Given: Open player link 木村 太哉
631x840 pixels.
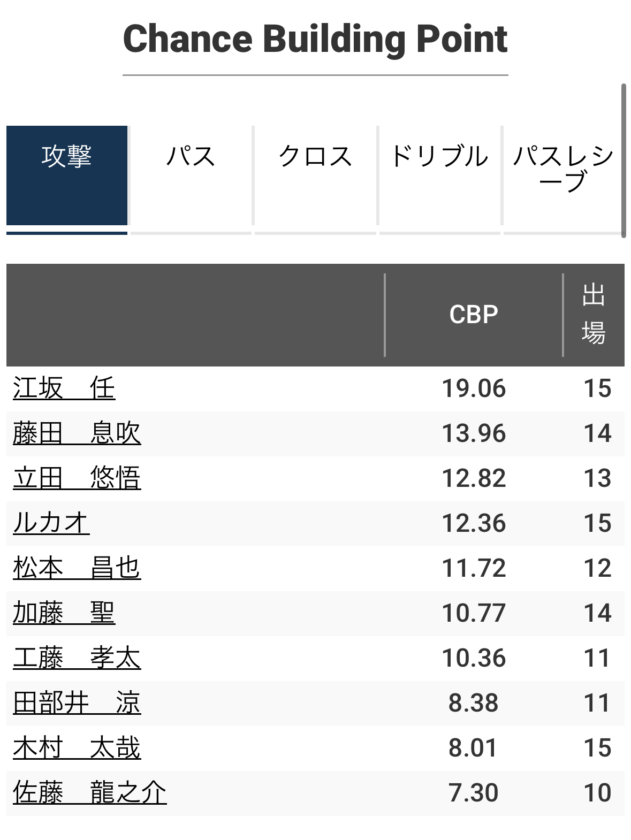Looking at the screenshot, I should tap(77, 747).
